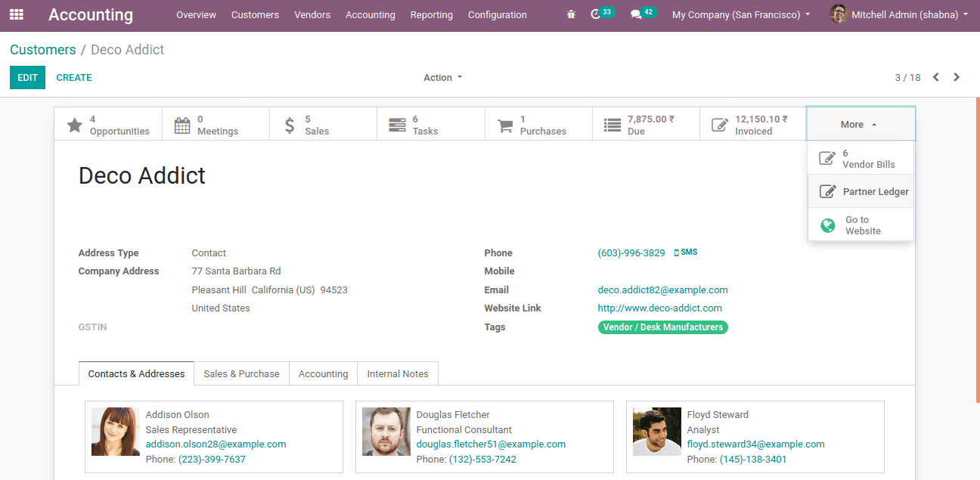Screen dimensions: 980x480
Task: Click the 4 Opportunities stat label
Action: pyautogui.click(x=119, y=125)
